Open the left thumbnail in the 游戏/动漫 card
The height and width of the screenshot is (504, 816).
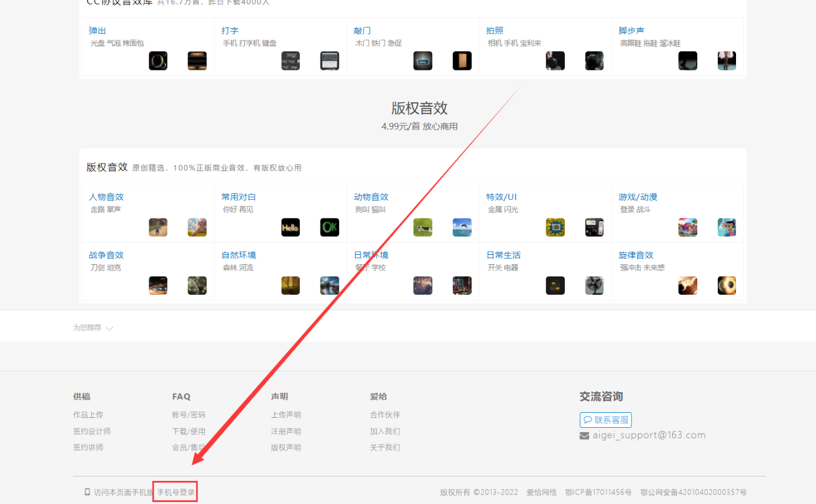pyautogui.click(x=688, y=227)
